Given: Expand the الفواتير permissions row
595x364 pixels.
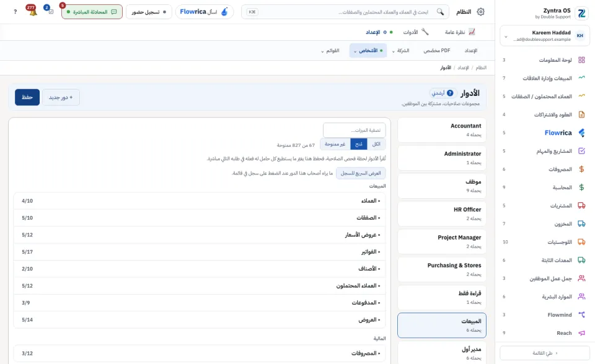Looking at the screenshot, I should click(200, 252).
